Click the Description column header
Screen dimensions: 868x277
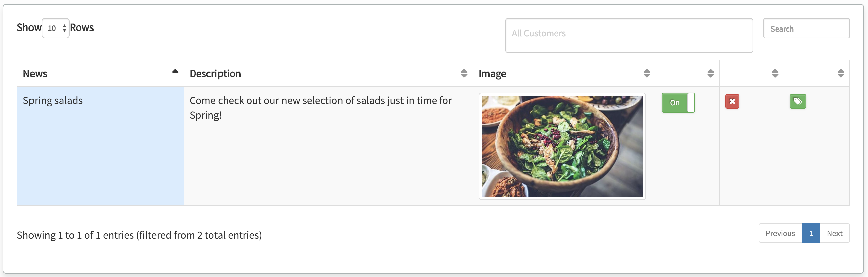point(215,74)
